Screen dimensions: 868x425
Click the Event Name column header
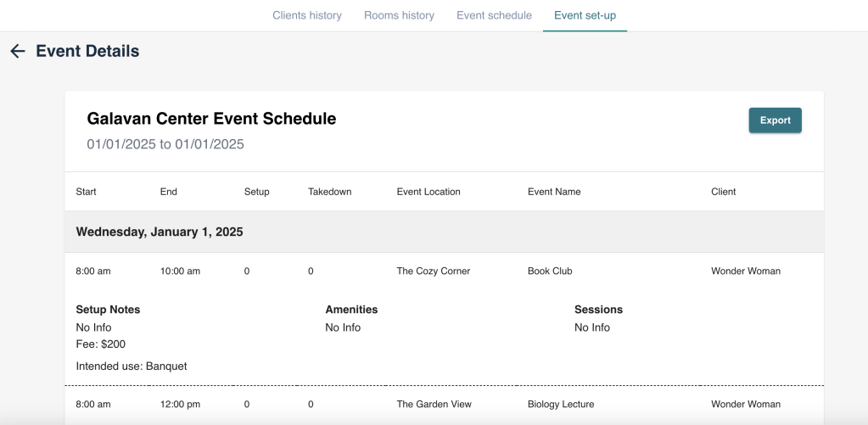pos(554,192)
